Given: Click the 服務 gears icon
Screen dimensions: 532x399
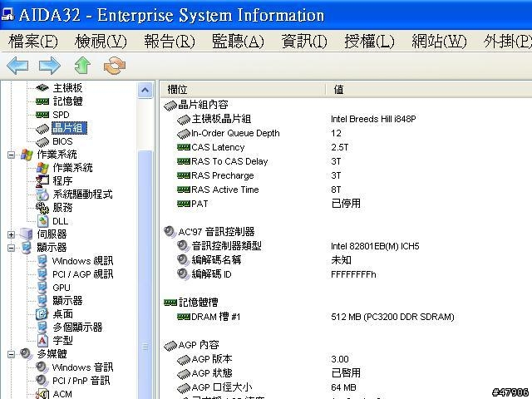Looking at the screenshot, I should pyautogui.click(x=42, y=208).
